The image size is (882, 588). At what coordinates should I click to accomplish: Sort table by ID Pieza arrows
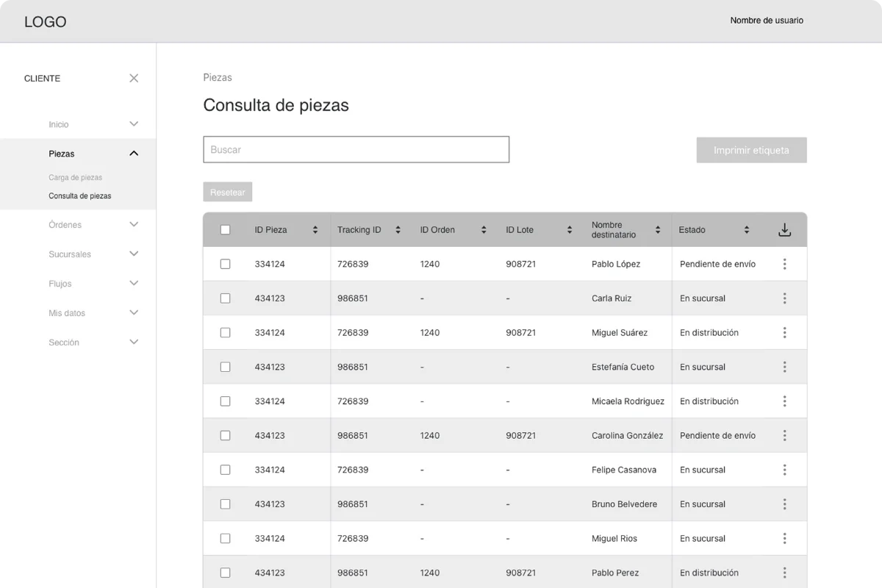[x=315, y=230]
